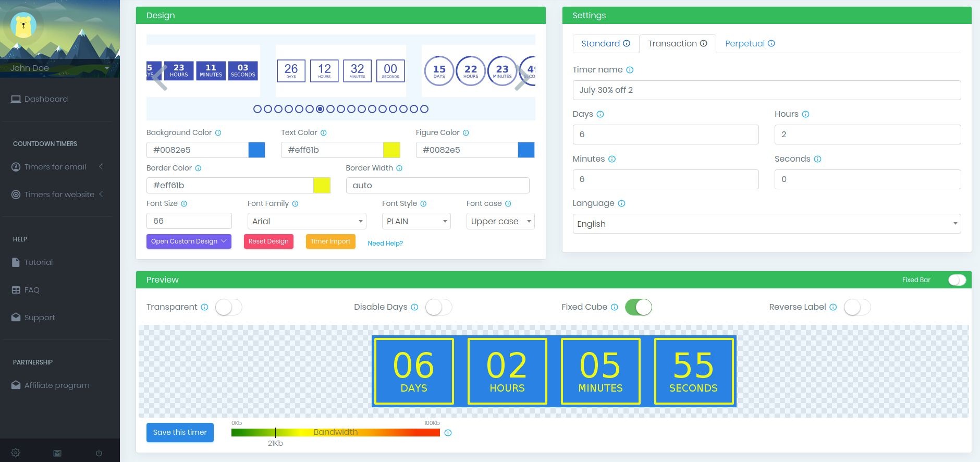Click the Affiliate program envelope icon
Image resolution: width=980 pixels, height=462 pixels.
(x=16, y=385)
